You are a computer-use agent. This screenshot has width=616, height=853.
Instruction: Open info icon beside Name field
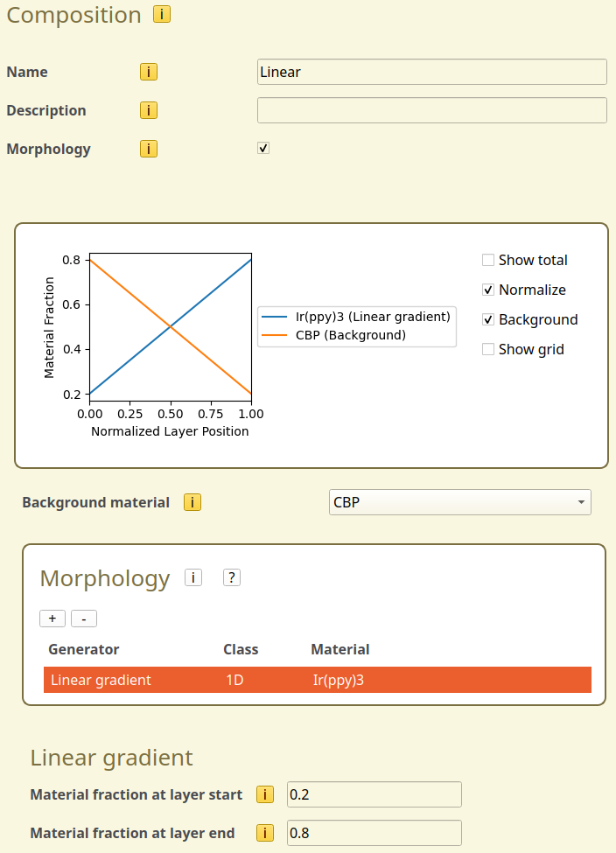[149, 72]
